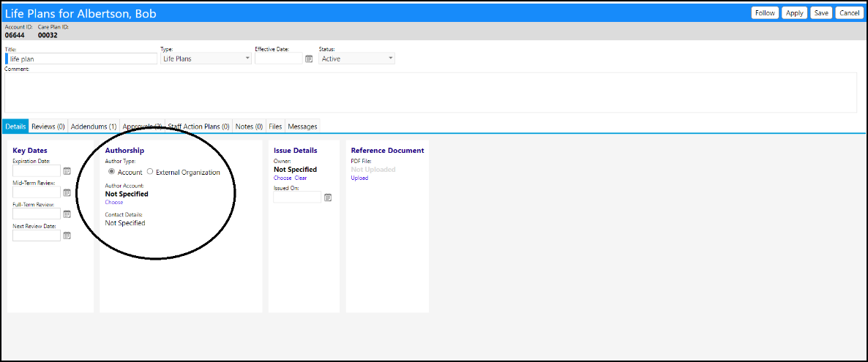
Task: Select External Organization author type
Action: point(150,172)
